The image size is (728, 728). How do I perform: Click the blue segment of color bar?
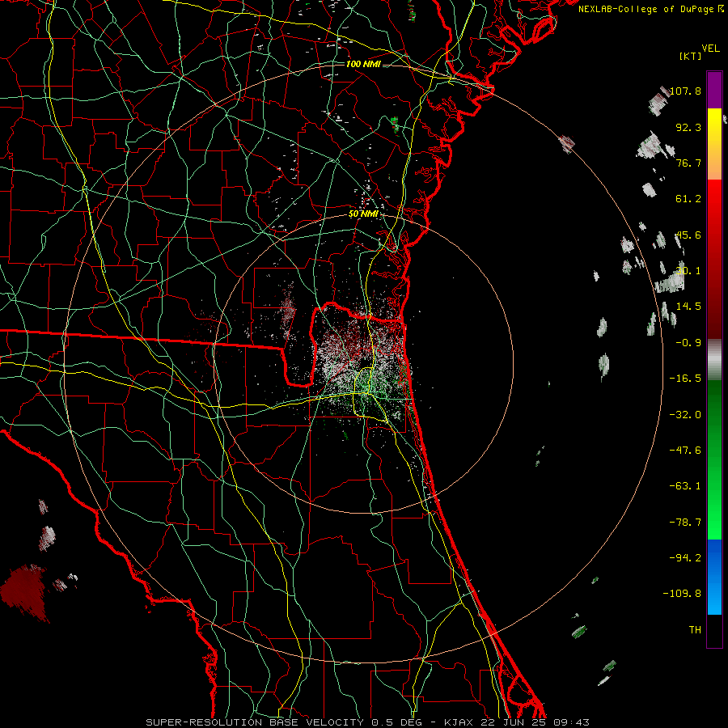(x=714, y=577)
